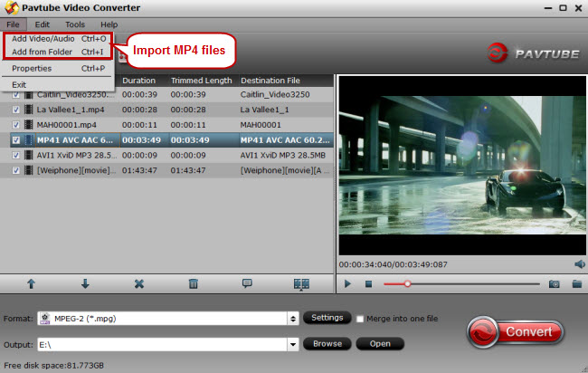This screenshot has height=373, width=588.
Task: Click the Caitlin_Video3250 destination file cell
Action: pyautogui.click(x=275, y=94)
